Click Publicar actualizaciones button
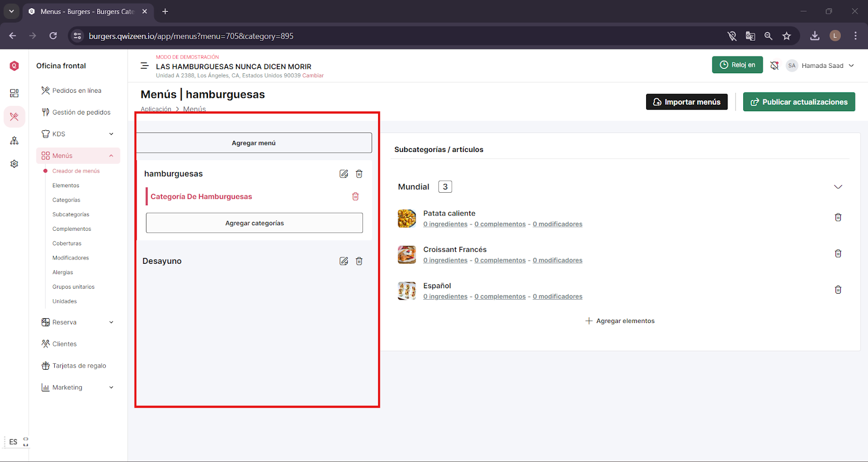Viewport: 868px width, 462px height. 799,102
